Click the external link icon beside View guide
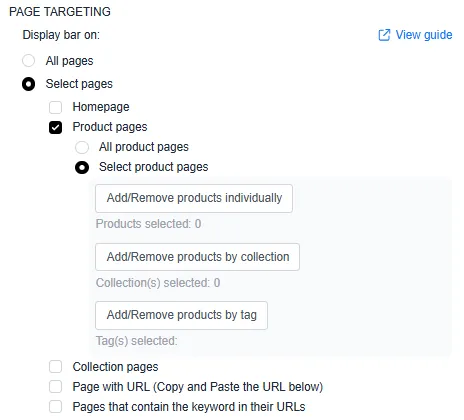The height and width of the screenshot is (420, 464). click(x=384, y=35)
